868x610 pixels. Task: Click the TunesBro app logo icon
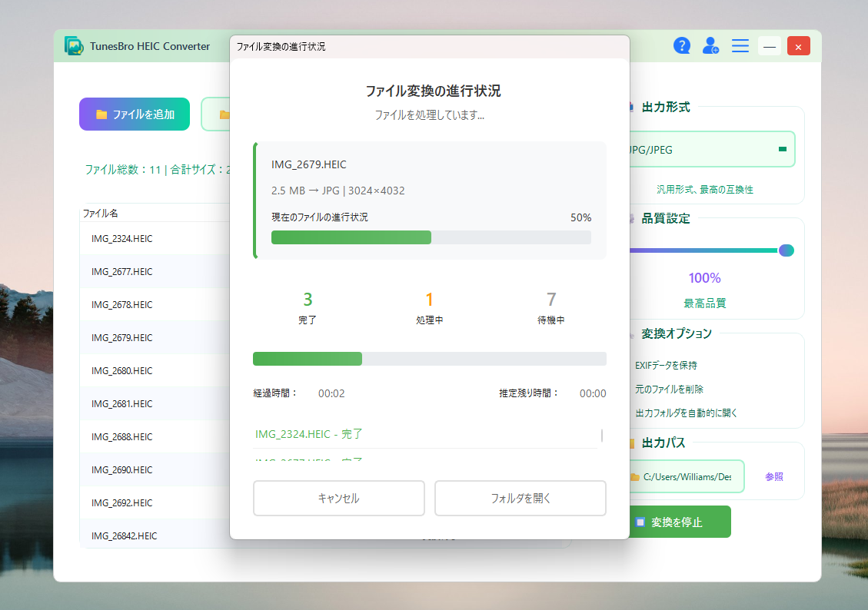pyautogui.click(x=74, y=46)
